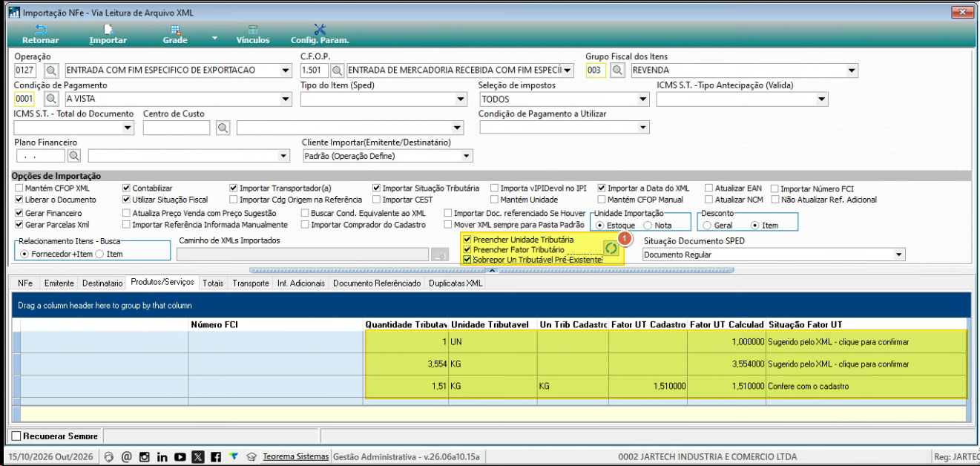Click the search magnifier beside Operação code
The image size is (980, 466).
(51, 70)
